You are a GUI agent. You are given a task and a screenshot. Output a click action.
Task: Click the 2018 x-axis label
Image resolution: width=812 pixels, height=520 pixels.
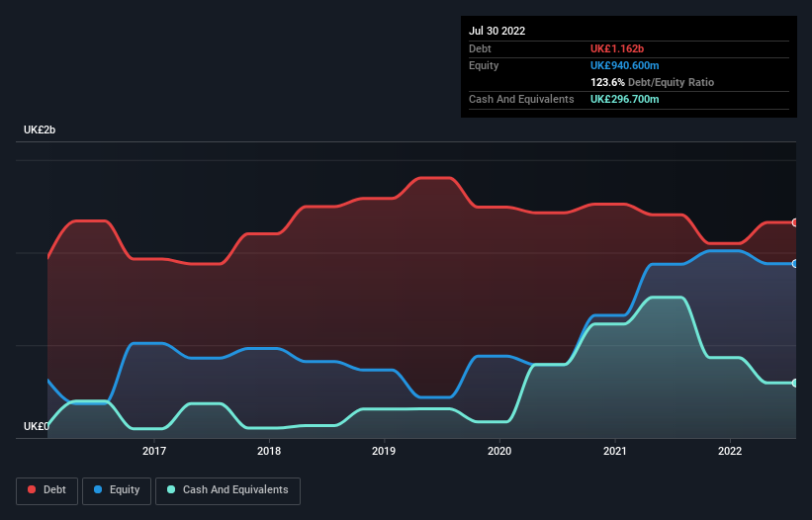tap(269, 451)
